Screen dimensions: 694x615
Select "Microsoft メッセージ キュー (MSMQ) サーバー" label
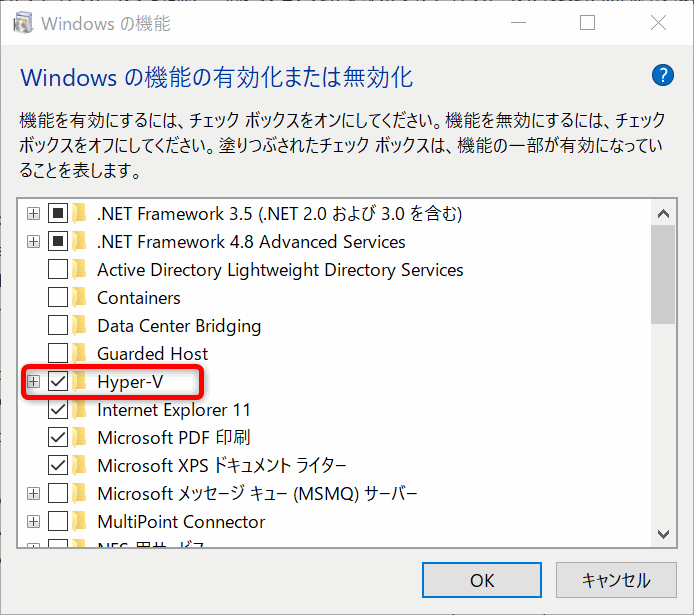click(x=257, y=494)
